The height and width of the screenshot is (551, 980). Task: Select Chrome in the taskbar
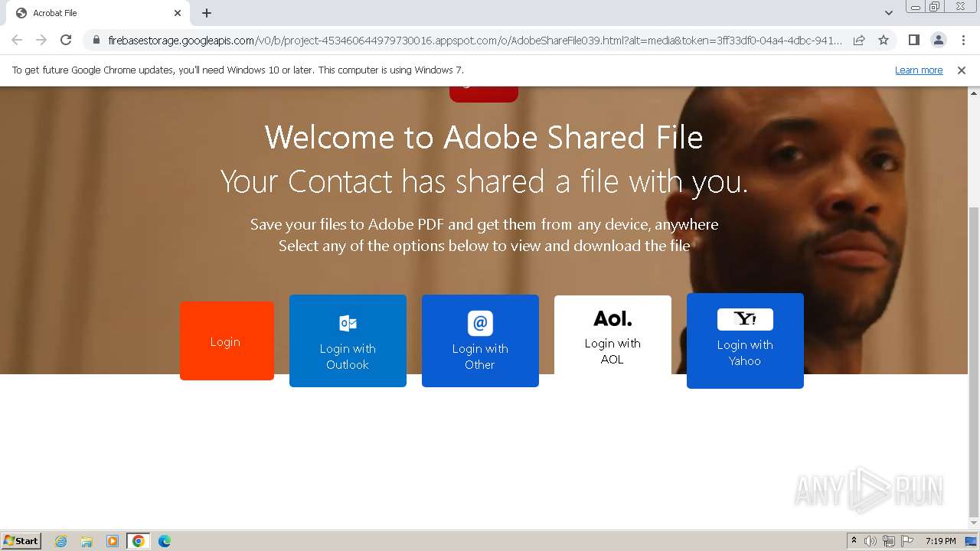click(x=139, y=541)
